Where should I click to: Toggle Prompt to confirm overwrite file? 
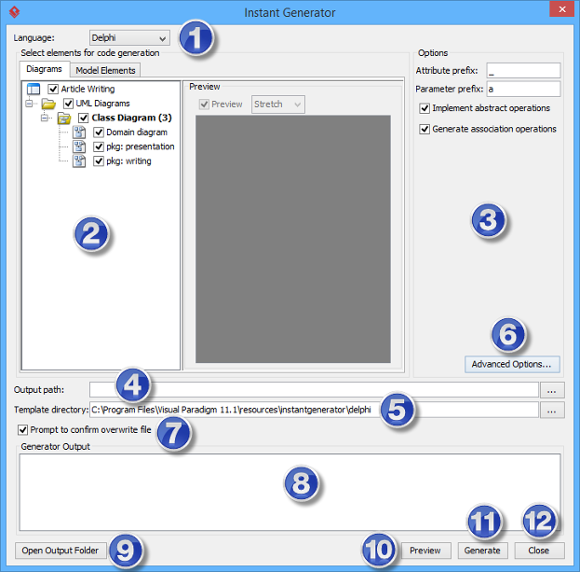click(x=23, y=430)
